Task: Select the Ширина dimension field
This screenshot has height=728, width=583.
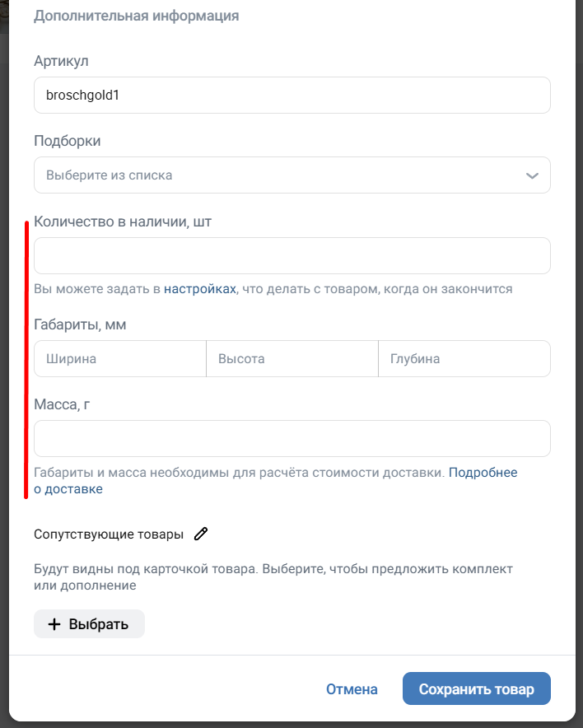Action: point(120,359)
